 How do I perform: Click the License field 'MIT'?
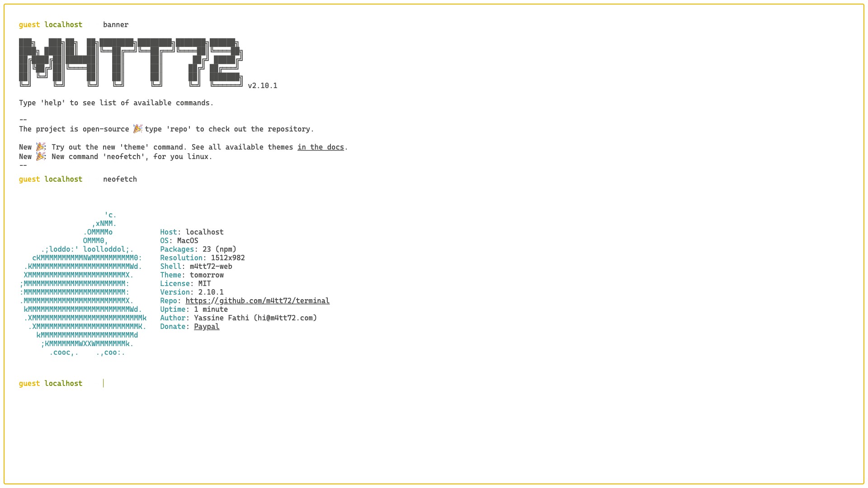(204, 283)
